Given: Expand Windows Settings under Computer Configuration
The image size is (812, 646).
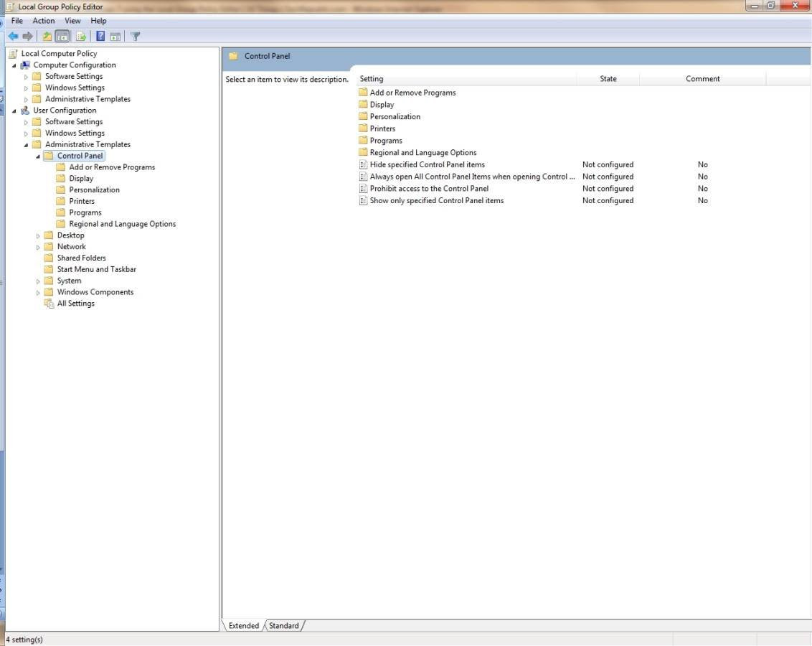Looking at the screenshot, I should (x=26, y=88).
